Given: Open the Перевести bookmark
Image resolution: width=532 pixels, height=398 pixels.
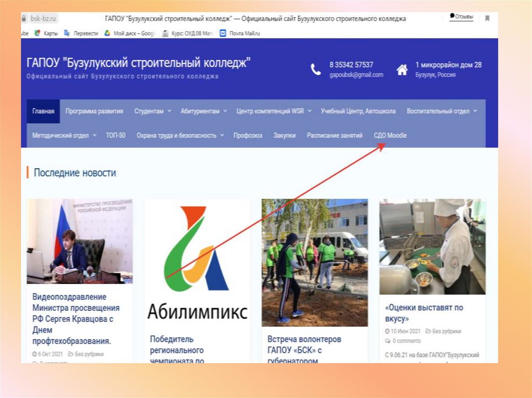Looking at the screenshot, I should click(x=81, y=33).
